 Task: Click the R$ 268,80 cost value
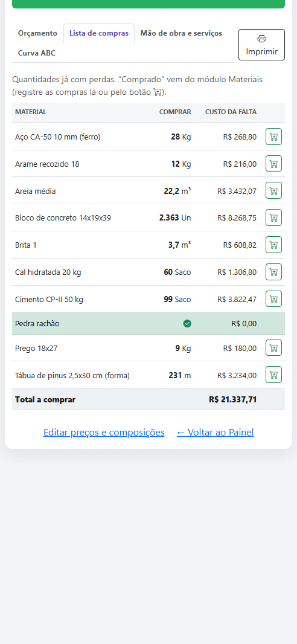pyautogui.click(x=240, y=137)
